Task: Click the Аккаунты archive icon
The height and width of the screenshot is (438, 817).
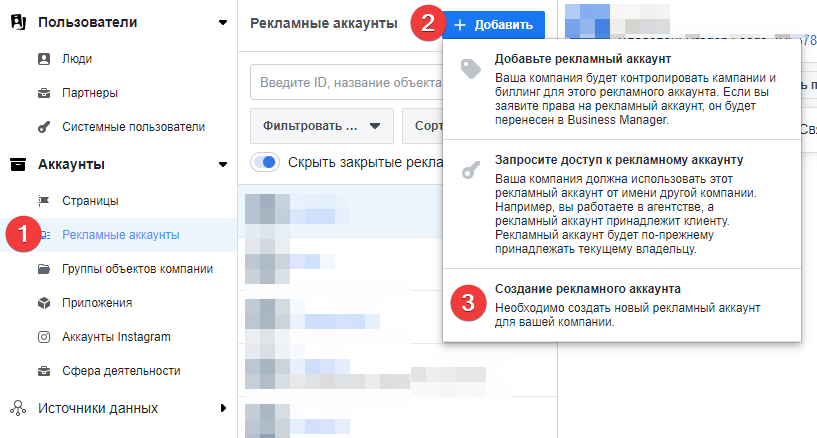Action: pos(18,165)
